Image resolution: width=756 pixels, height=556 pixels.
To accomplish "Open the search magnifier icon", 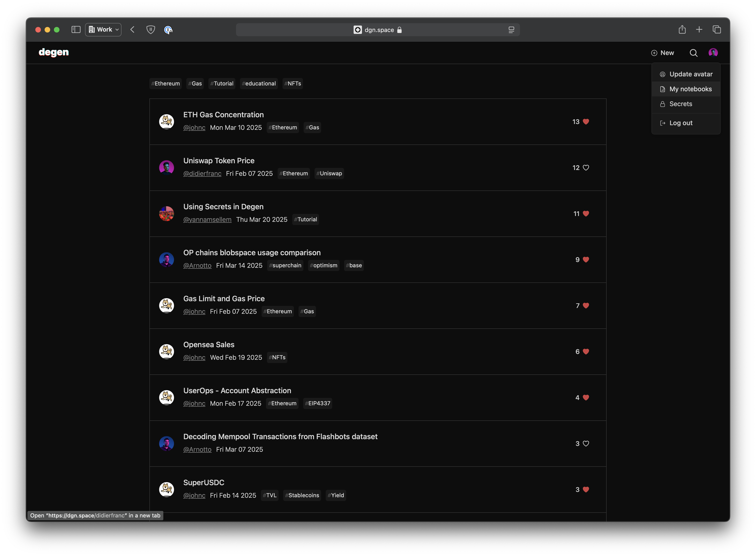I will (694, 53).
